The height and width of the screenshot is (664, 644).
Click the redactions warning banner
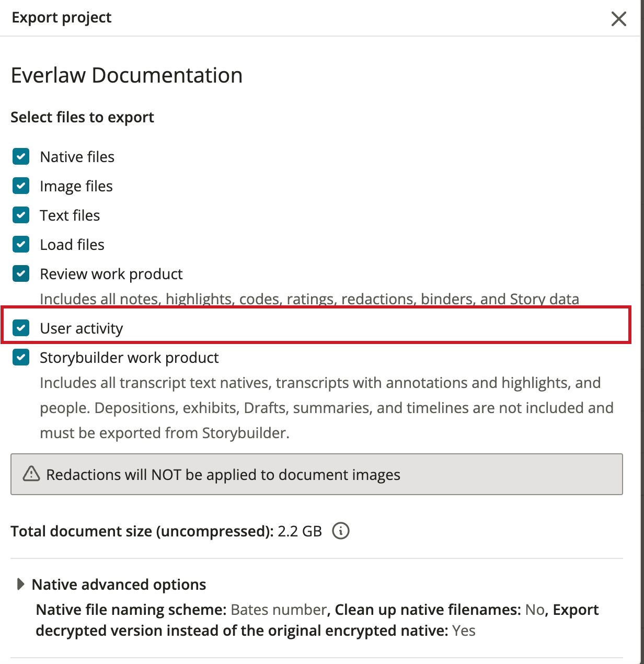[319, 474]
